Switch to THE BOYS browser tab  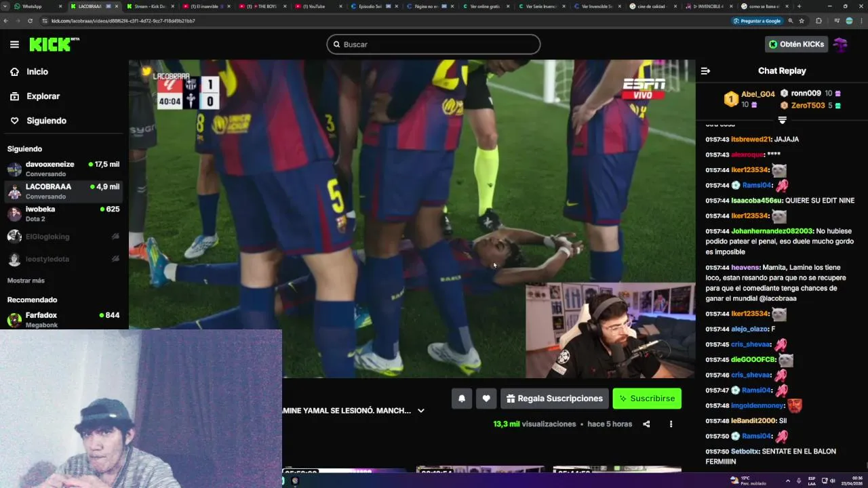coord(262,6)
